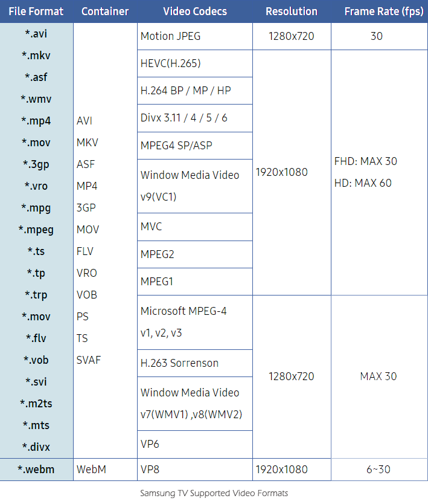Select the 'MPEG4 SP/ASP' codec cell
Image resolution: width=428 pixels, height=504 pixels.
click(x=195, y=146)
